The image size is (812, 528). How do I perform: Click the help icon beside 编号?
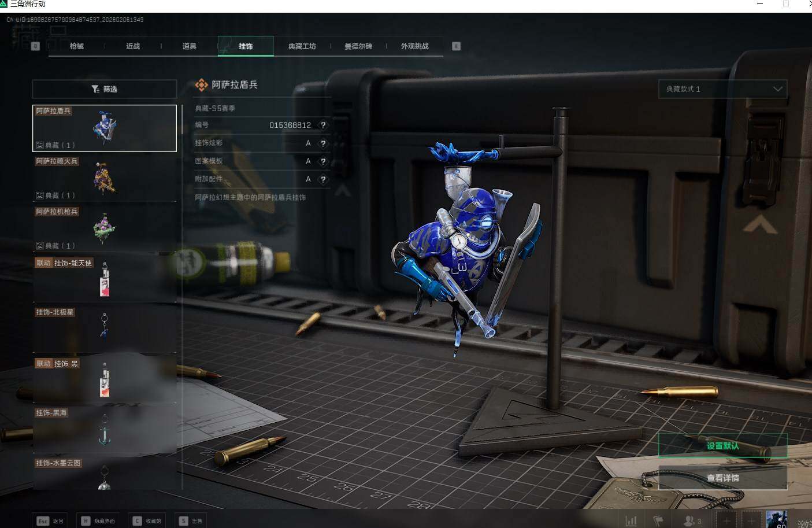(x=323, y=125)
